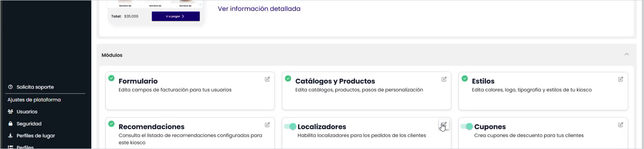Click 'Consulta el listado de recomendaciones' description
Screen dimensions: 644x149
point(190,139)
